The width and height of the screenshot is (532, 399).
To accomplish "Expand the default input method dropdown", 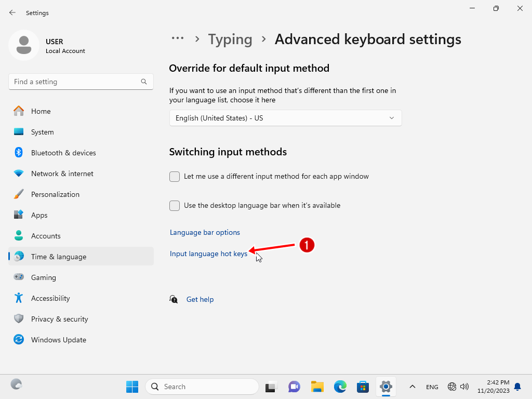I will tap(285, 118).
